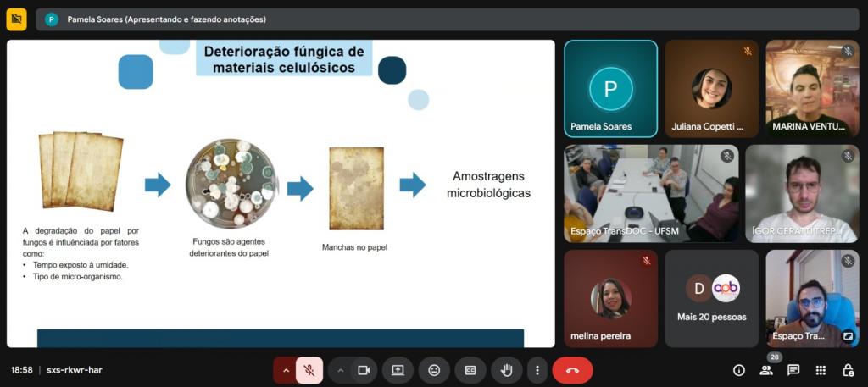Show the people list with 28 participants
The height and width of the screenshot is (387, 868).
point(766,370)
